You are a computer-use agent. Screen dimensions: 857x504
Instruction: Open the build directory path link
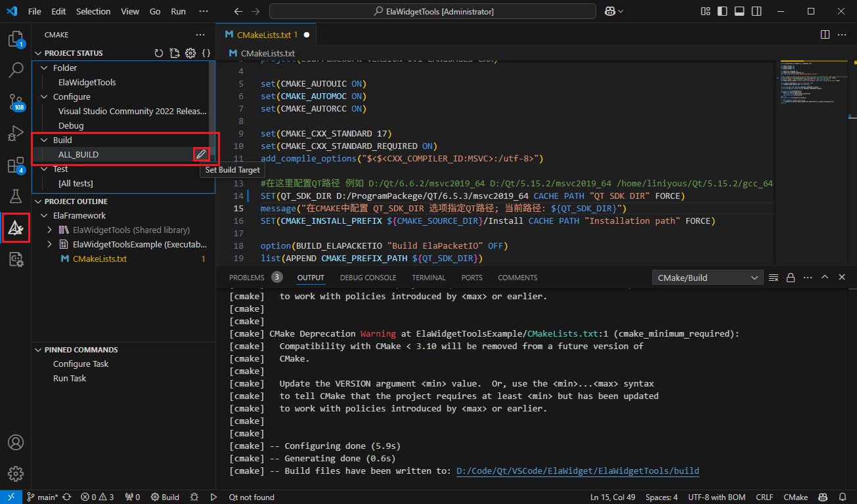[577, 471]
